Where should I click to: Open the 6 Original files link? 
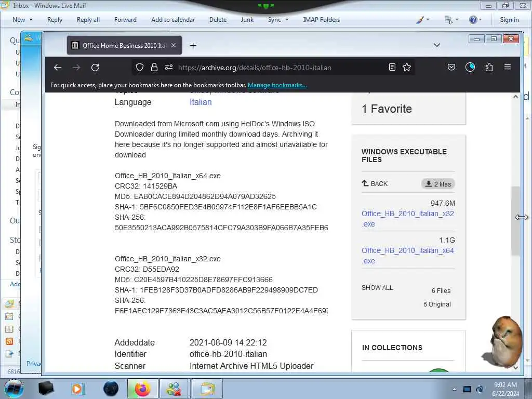click(x=437, y=304)
